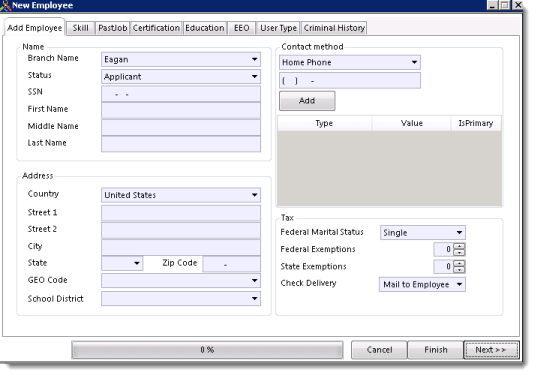This screenshot has width=534, height=375.
Task: Expand the State dropdown
Action: coord(137,263)
